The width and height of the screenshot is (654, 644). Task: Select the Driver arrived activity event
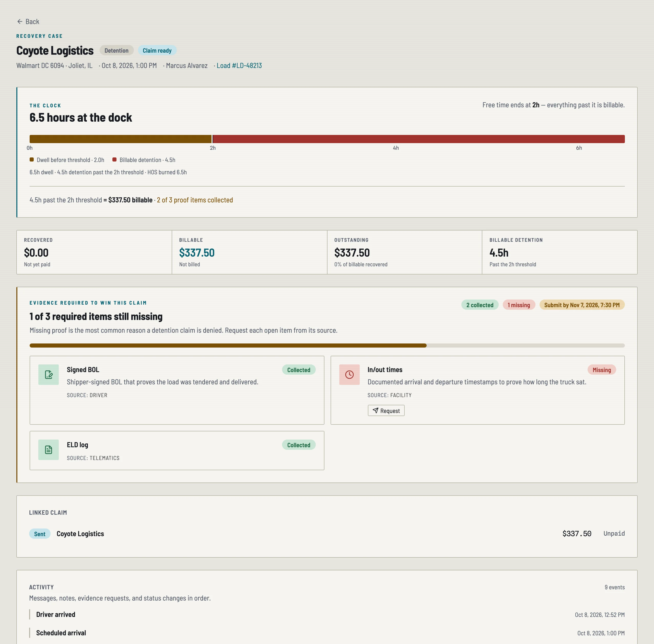tap(327, 615)
